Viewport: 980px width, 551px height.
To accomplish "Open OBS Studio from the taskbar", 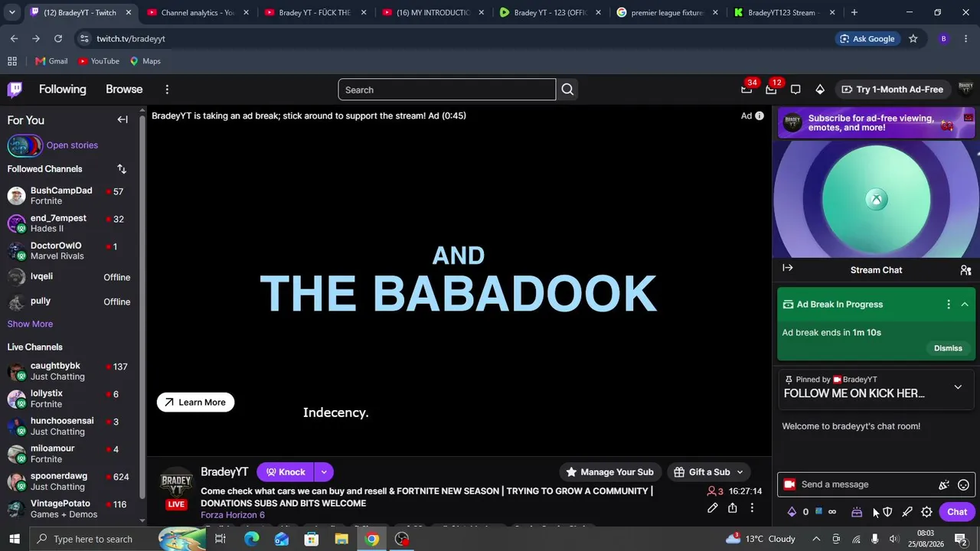I will coord(402,539).
